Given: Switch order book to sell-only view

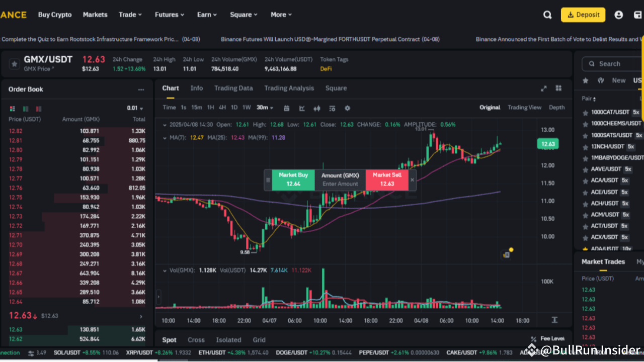Looking at the screenshot, I should (x=39, y=109).
